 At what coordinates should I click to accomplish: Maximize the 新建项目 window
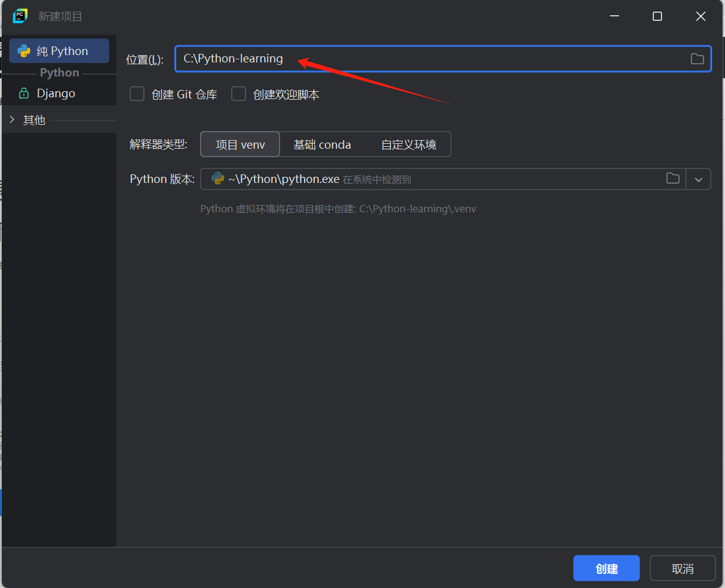[x=657, y=16]
